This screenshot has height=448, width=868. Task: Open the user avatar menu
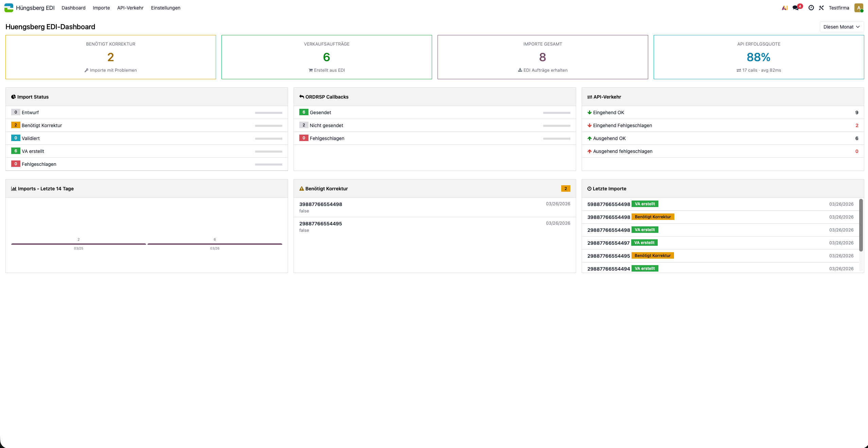[x=858, y=7]
